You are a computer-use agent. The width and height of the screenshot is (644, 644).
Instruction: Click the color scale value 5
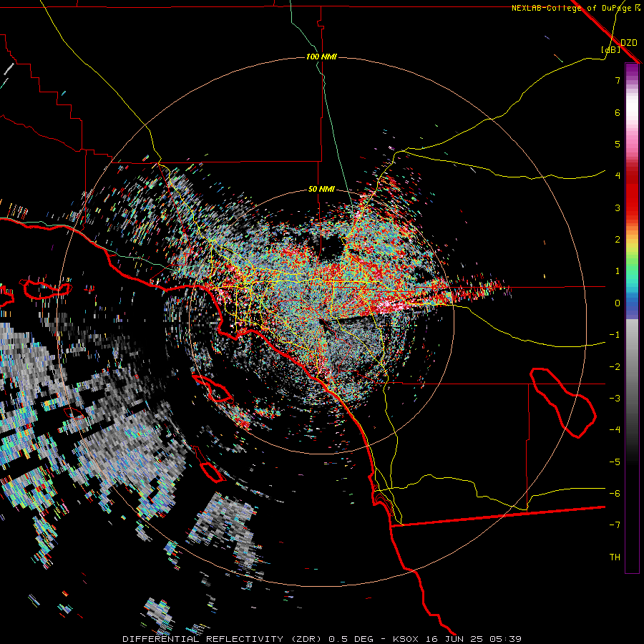(x=618, y=144)
